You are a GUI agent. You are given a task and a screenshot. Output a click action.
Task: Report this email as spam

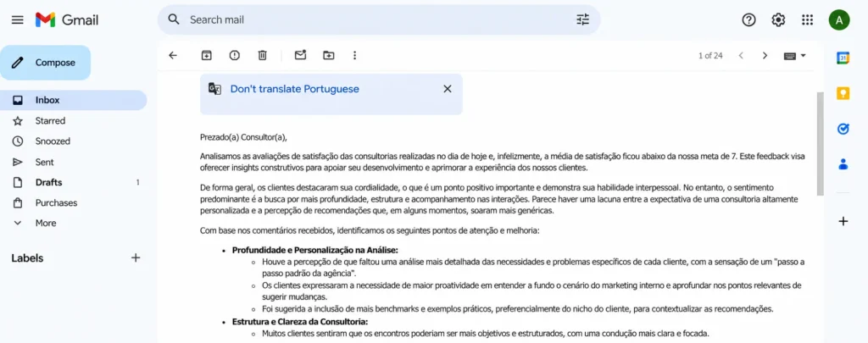pyautogui.click(x=235, y=55)
